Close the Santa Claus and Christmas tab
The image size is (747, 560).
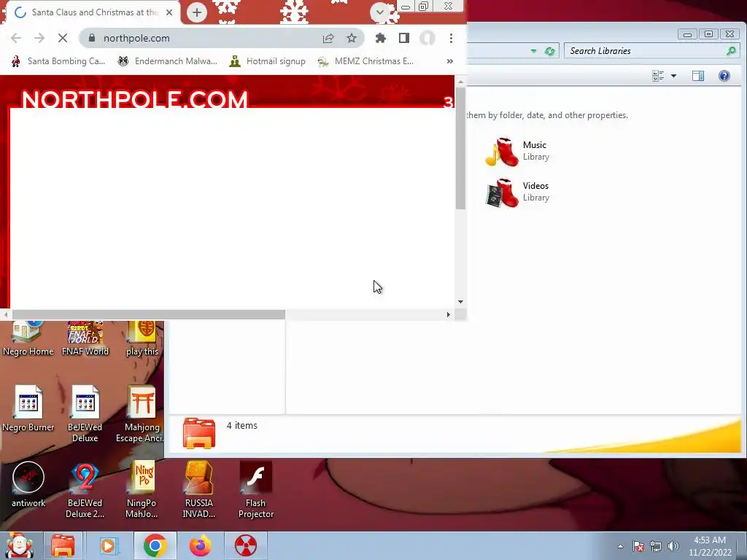coord(169,12)
